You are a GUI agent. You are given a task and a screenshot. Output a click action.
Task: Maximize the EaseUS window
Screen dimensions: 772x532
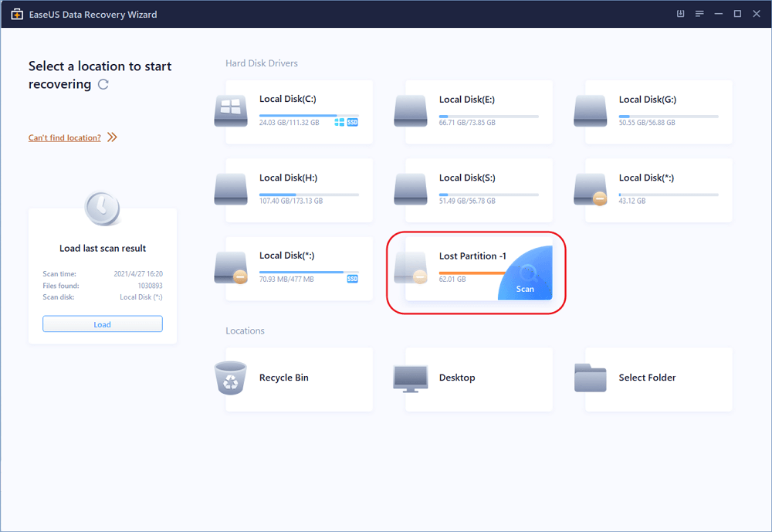tap(737, 14)
